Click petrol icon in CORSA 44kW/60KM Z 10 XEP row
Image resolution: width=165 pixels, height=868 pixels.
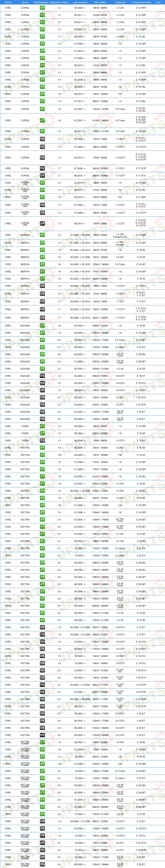[42, 44]
